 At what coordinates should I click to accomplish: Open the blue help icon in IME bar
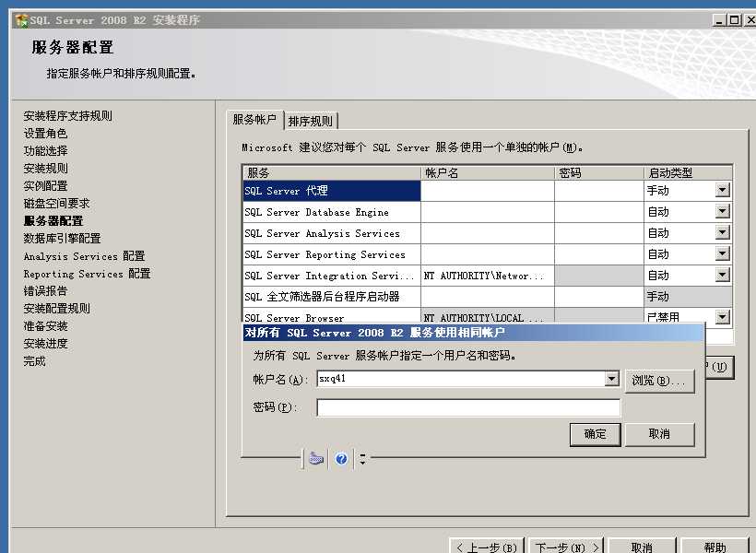[341, 458]
